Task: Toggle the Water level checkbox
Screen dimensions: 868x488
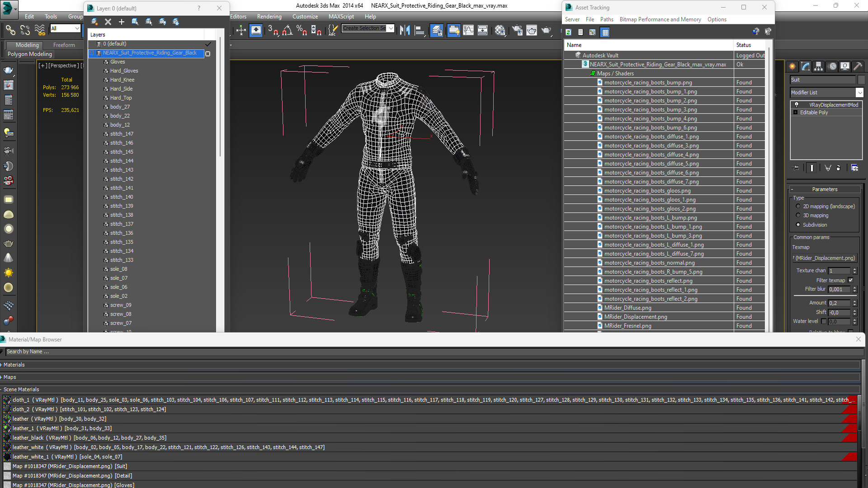Action: (x=824, y=321)
